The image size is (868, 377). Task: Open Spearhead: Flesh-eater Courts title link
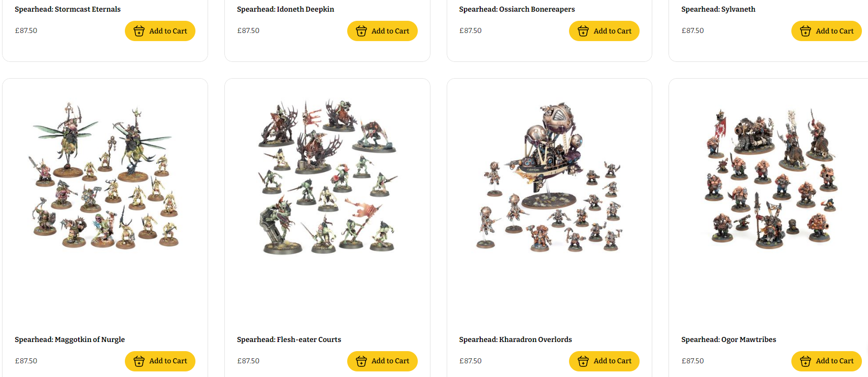289,339
